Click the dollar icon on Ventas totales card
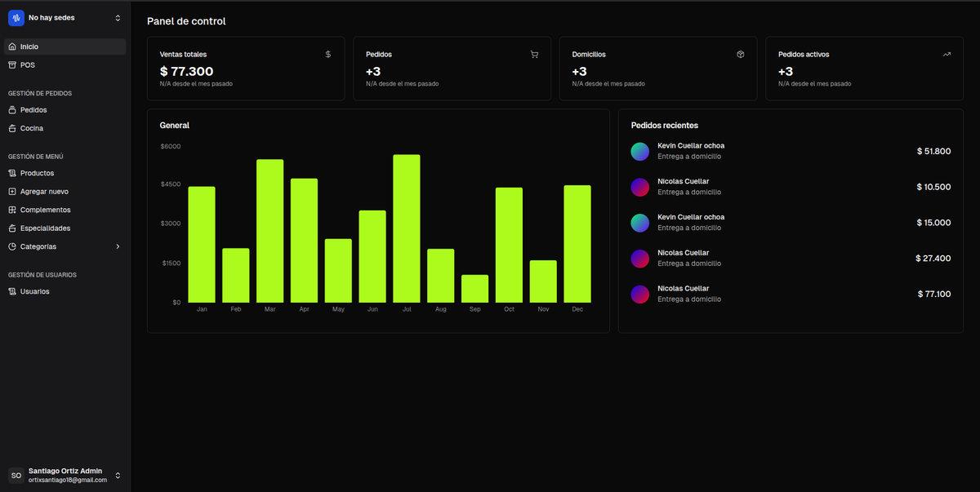The width and height of the screenshot is (980, 492). [x=328, y=54]
